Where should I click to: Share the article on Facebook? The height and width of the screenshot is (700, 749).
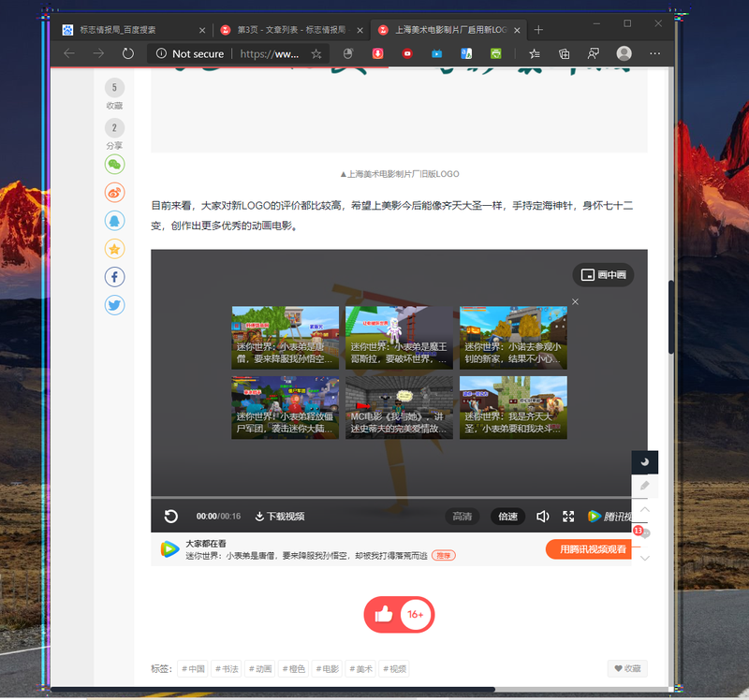[114, 277]
